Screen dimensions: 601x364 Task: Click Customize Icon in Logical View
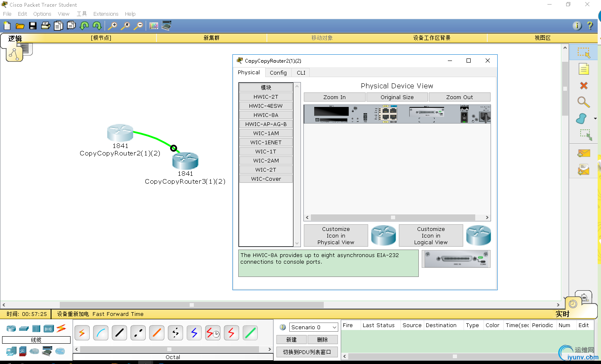pos(431,235)
